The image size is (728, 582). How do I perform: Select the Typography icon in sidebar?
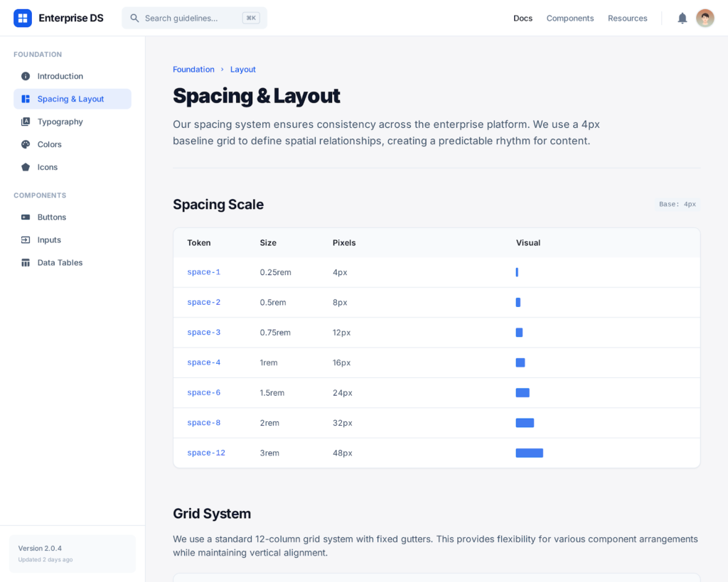point(26,122)
